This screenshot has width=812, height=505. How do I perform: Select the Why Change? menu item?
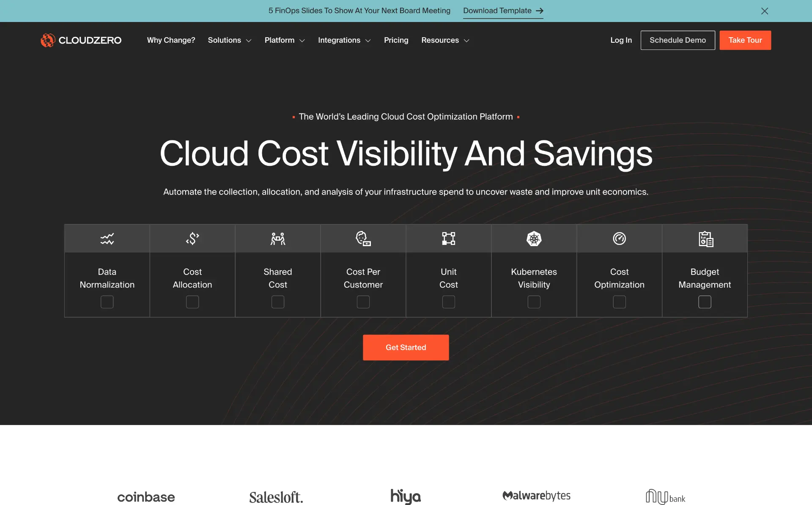(171, 40)
